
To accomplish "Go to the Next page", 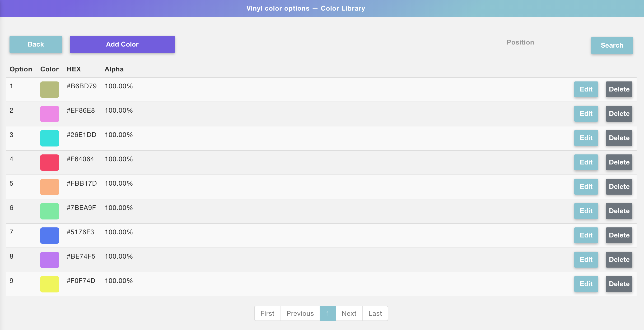I will (x=349, y=313).
